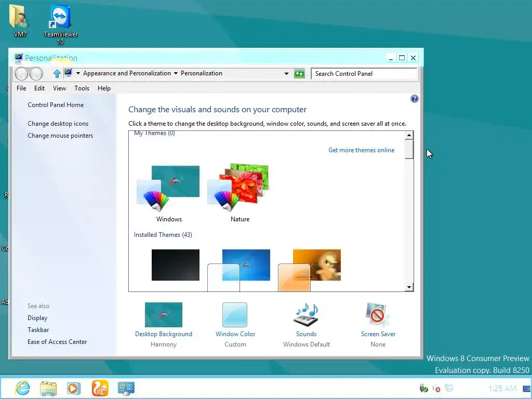
Task: Go to Control Panel Home
Action: 56,105
